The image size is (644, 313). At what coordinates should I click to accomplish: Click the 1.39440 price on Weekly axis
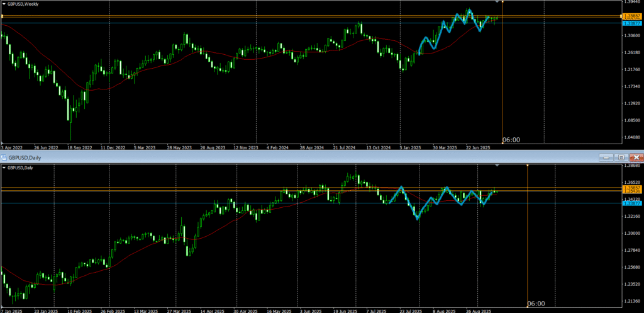tap(631, 2)
